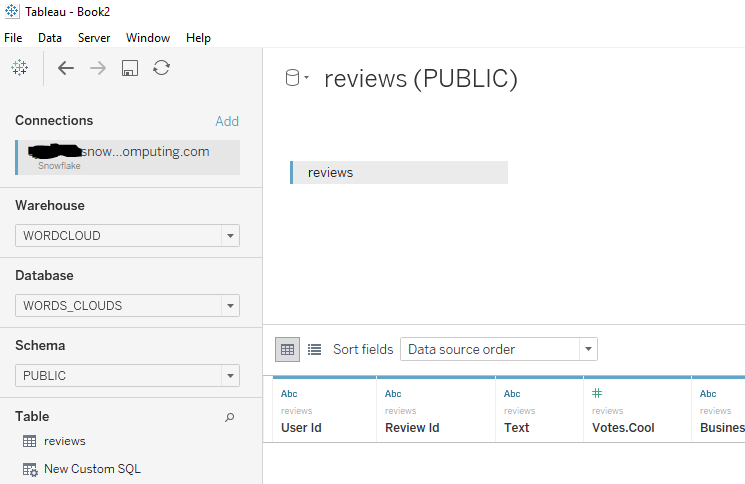Click the table icon beside reviews
The image size is (745, 484).
coord(29,441)
